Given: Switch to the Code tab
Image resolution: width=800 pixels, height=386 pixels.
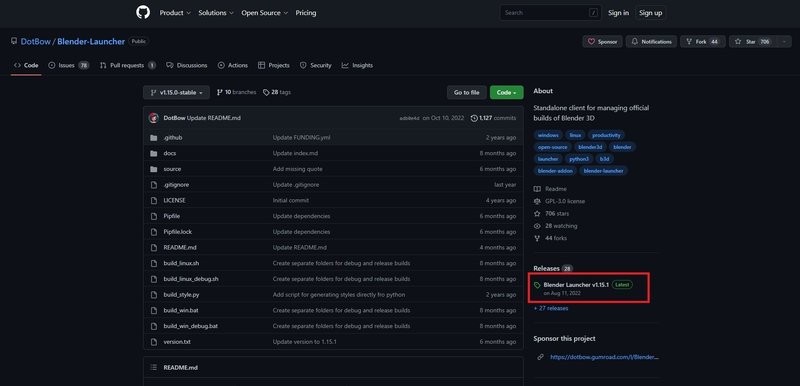Looking at the screenshot, I should [26, 65].
